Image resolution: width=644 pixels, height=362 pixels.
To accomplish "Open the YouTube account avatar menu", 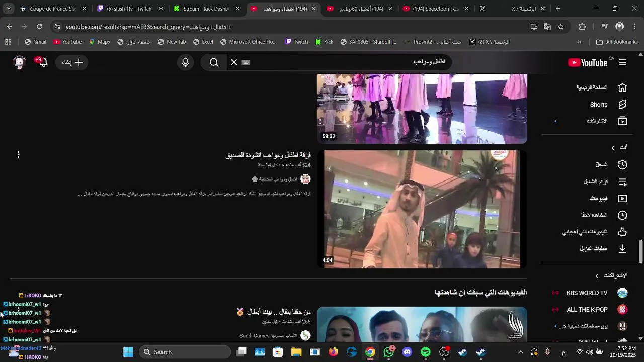I will pos(20,62).
